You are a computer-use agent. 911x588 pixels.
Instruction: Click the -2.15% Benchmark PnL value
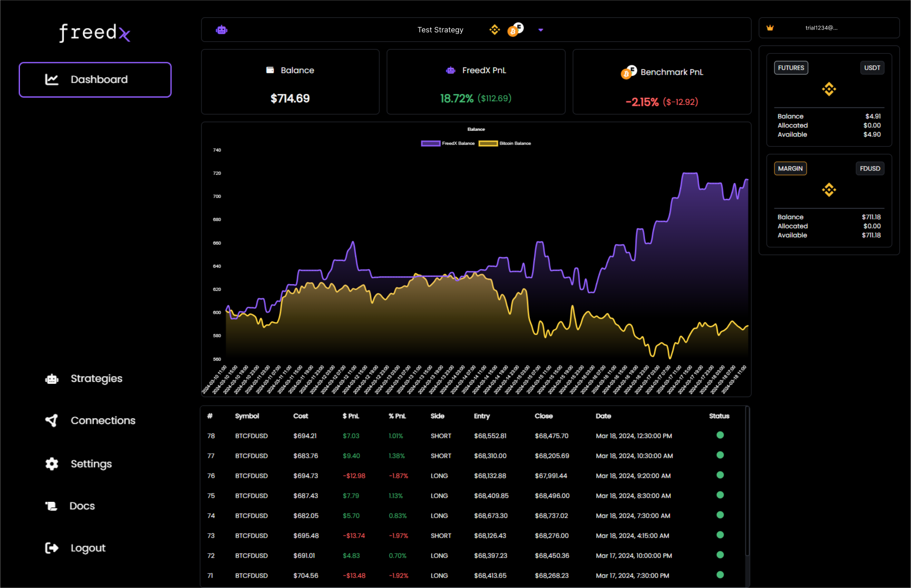click(x=642, y=102)
